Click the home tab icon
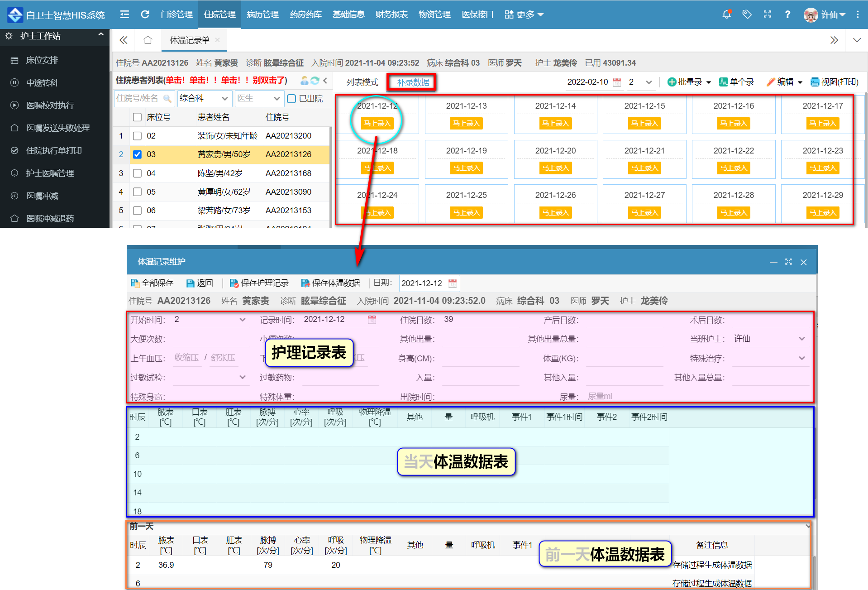 point(148,40)
